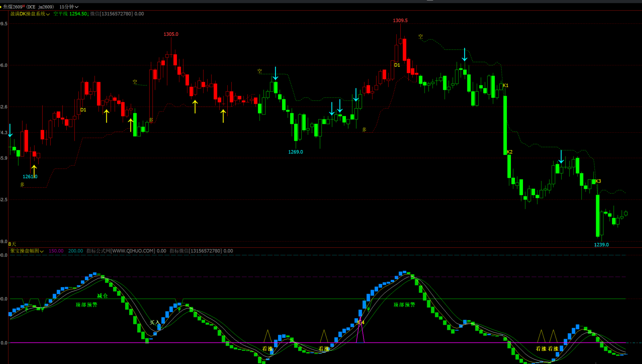
Task: Click the cyan down arrow before the K3 marker
Action: (x=561, y=156)
